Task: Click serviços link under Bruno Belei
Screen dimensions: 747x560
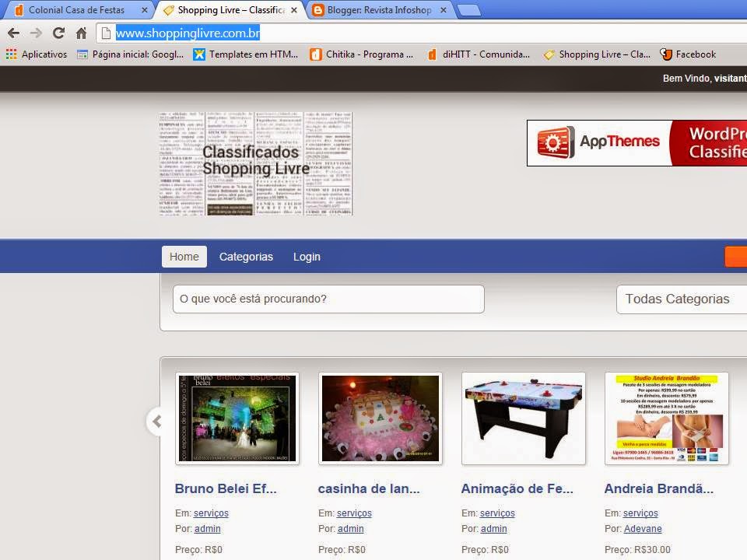Action: pyautogui.click(x=211, y=513)
